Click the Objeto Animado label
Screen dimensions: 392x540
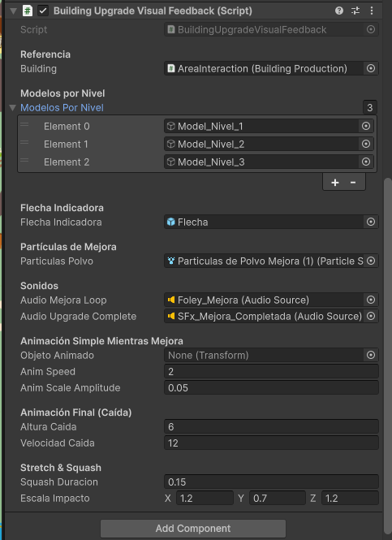pyautogui.click(x=57, y=355)
